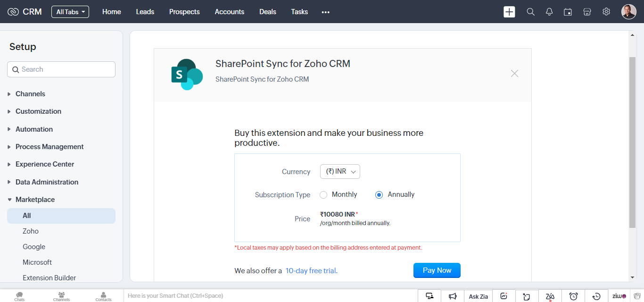Screen dimensions: 644x302
Task: Open the 10-day free trial link
Action: pyautogui.click(x=312, y=271)
